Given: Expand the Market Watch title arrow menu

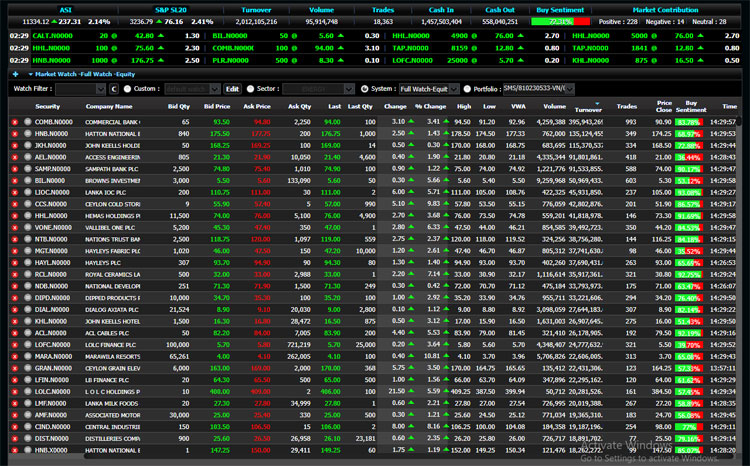Looking at the screenshot, I should coord(31,75).
